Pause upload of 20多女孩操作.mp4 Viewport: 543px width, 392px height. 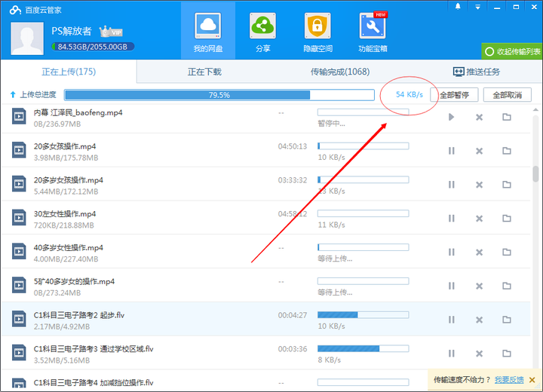[451, 151]
